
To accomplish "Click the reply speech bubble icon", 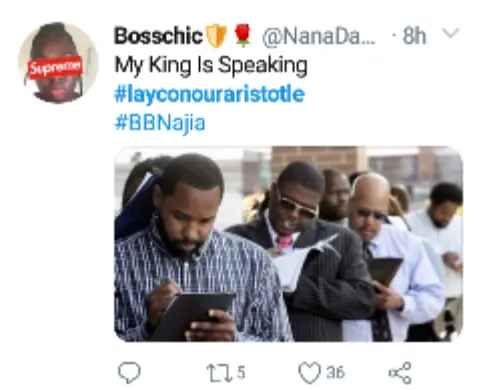I will [x=129, y=372].
